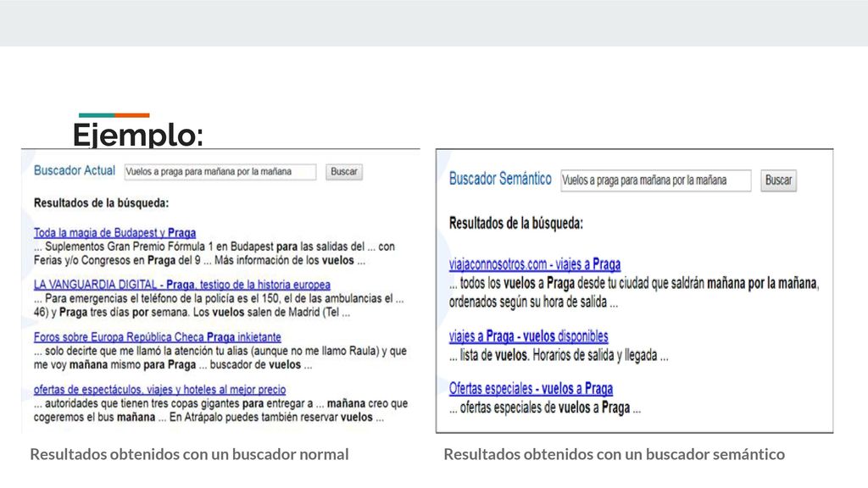The height and width of the screenshot is (488, 868).
Task: Open link 'Toda la magia de Budapest y Praga'
Action: coord(114,232)
